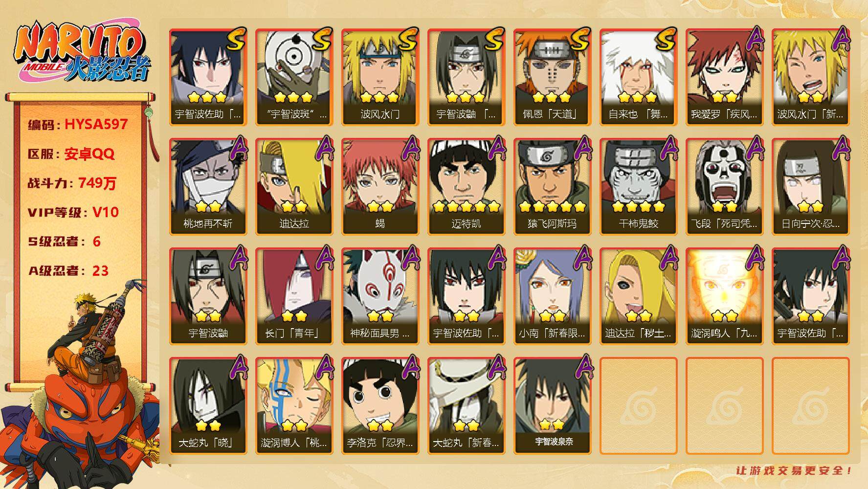Click the Naruto on toad mascot illustration
868x489 pixels.
81,386
